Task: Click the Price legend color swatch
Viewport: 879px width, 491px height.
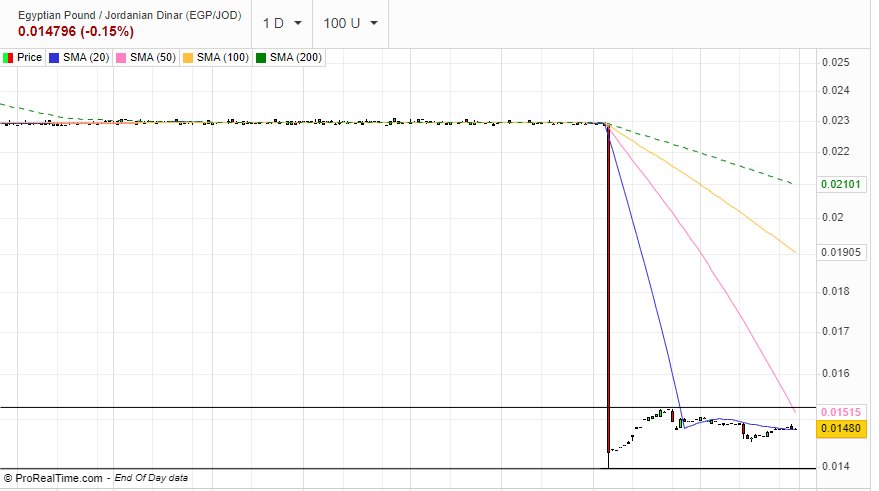Action: [x=8, y=58]
